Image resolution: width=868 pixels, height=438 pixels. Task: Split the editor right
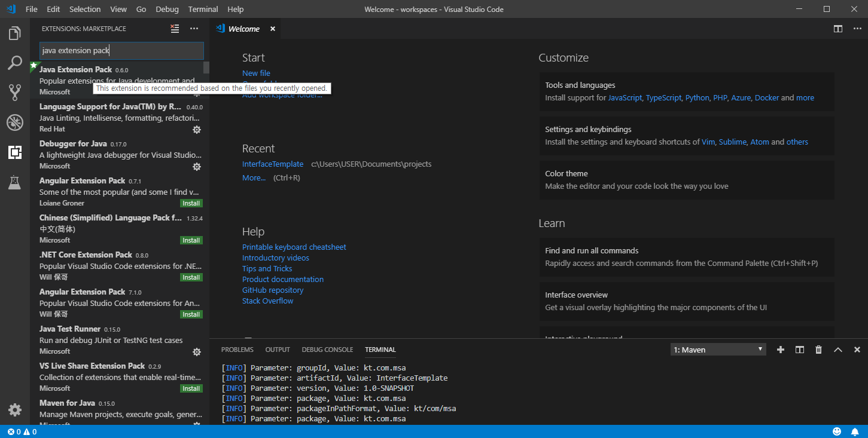(838, 29)
